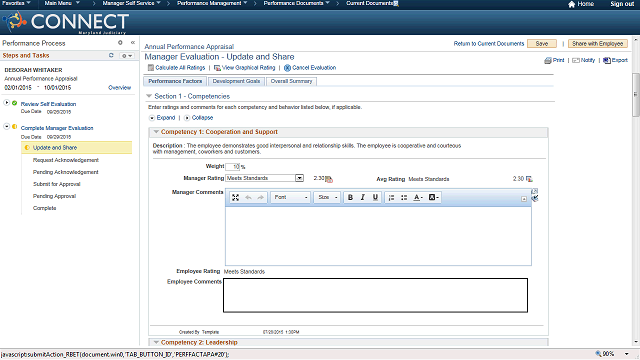Insert a numbered list in comments
The height and width of the screenshot is (360, 640).
(x=391, y=198)
